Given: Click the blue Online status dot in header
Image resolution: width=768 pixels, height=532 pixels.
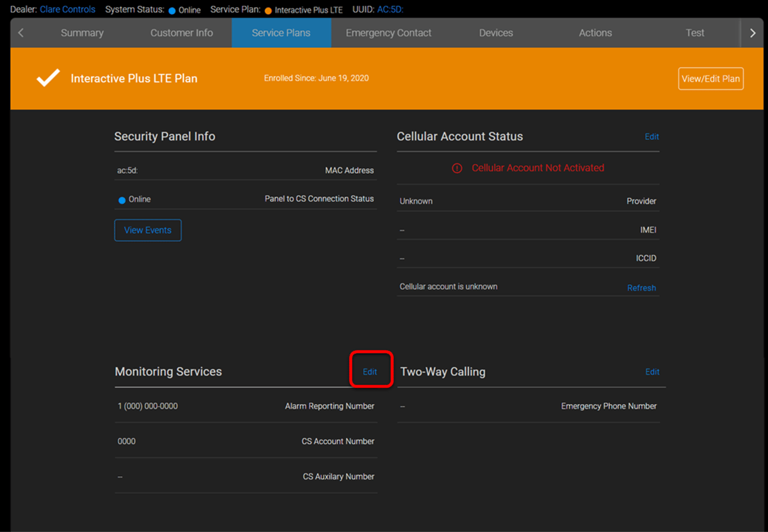Looking at the screenshot, I should click(172, 10).
